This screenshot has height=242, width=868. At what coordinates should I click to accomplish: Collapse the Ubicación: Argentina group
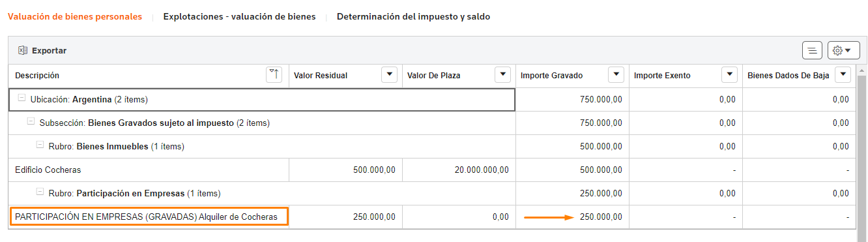[x=22, y=98]
